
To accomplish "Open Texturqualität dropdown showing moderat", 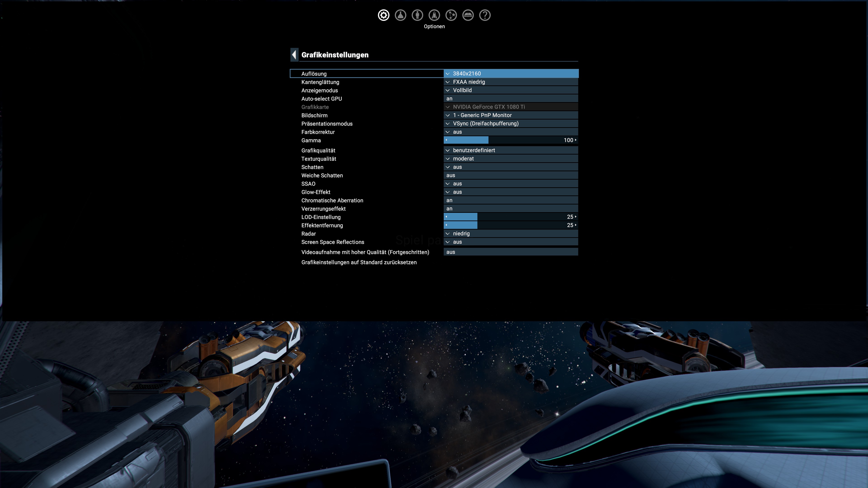I will coord(511,159).
